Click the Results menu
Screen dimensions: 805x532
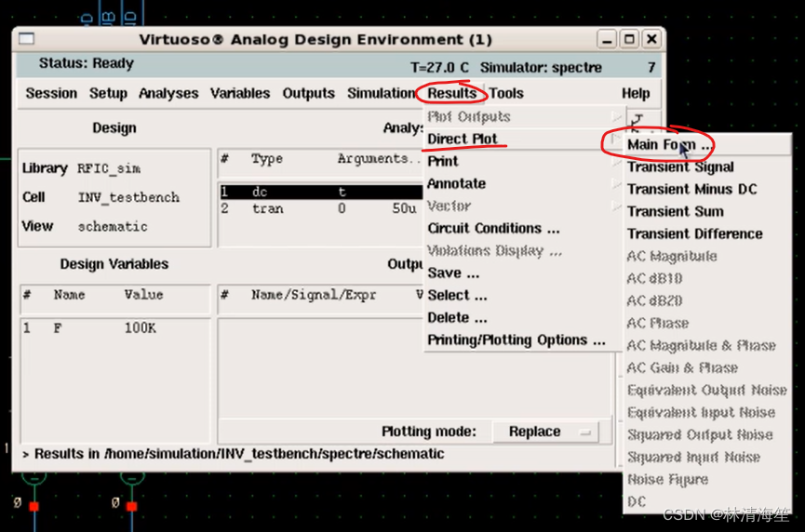[452, 93]
